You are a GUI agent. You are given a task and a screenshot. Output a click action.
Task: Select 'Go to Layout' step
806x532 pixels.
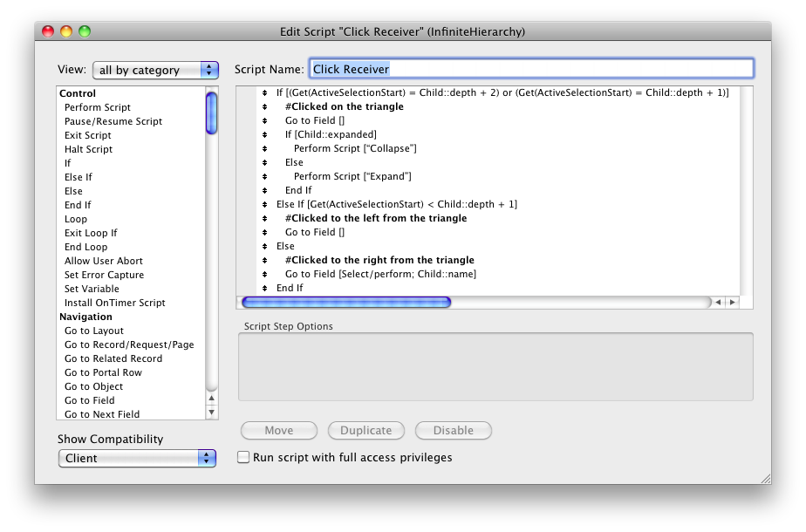94,331
